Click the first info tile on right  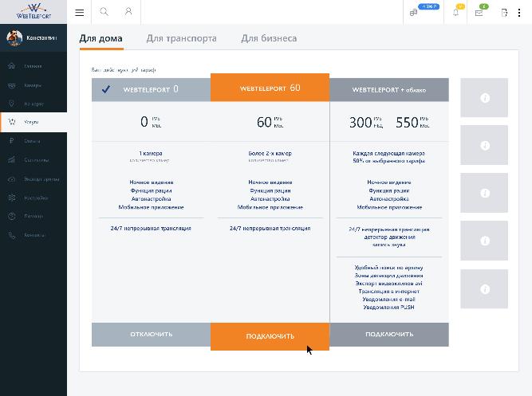484,98
